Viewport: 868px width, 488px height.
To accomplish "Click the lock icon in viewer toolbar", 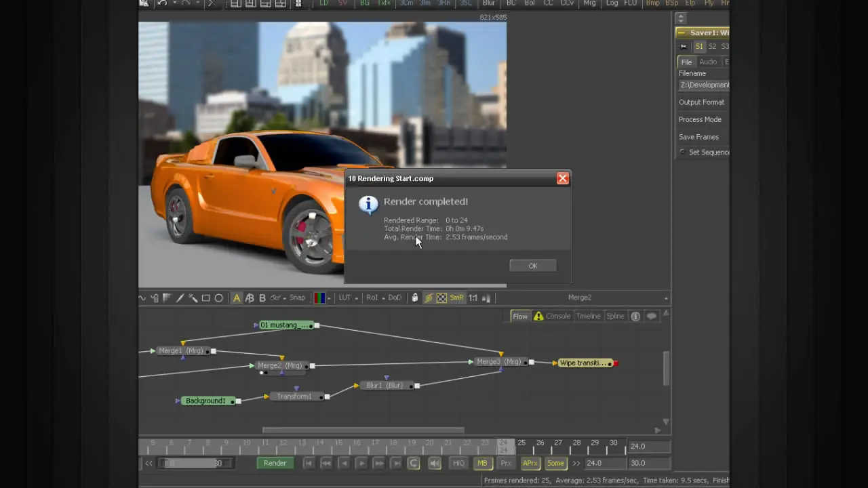I will pyautogui.click(x=415, y=298).
